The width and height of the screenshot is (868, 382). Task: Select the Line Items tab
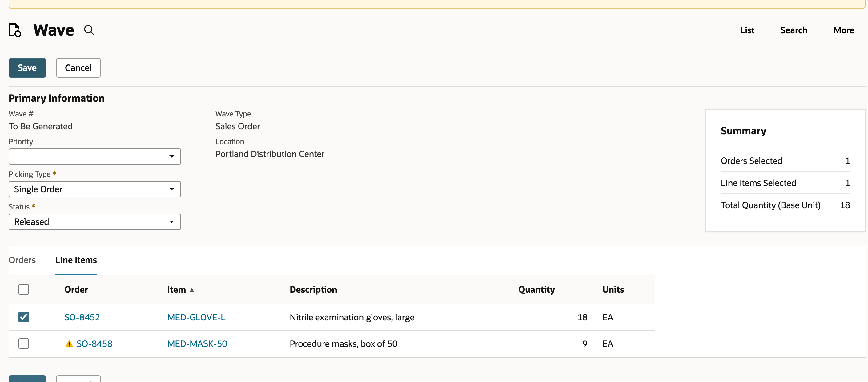click(x=76, y=260)
